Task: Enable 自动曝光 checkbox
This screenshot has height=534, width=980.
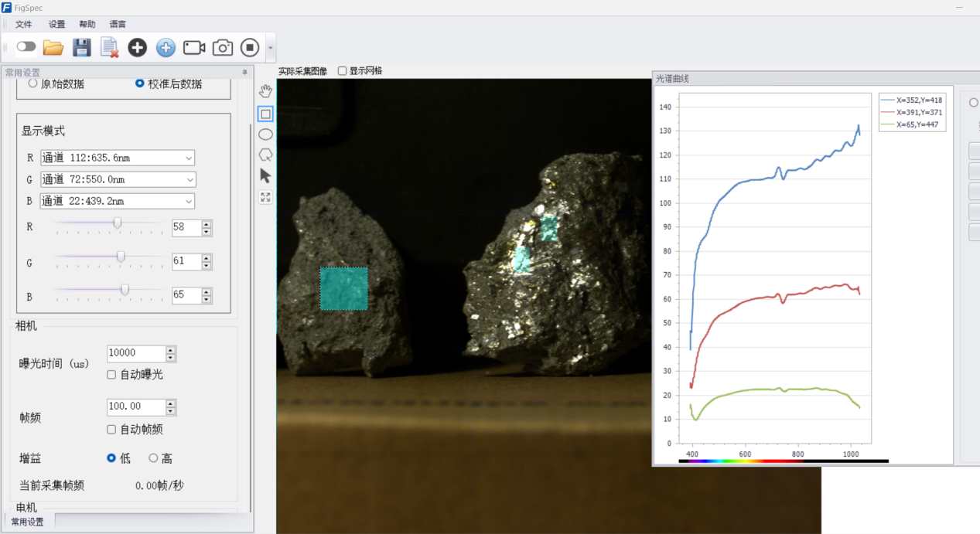Action: click(x=111, y=375)
